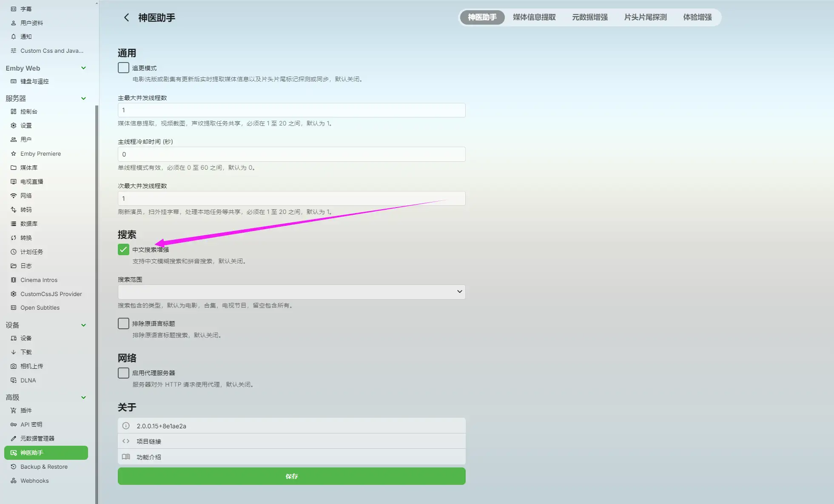
Task: Open Webhooks icon in sidebar
Action: click(x=14, y=481)
